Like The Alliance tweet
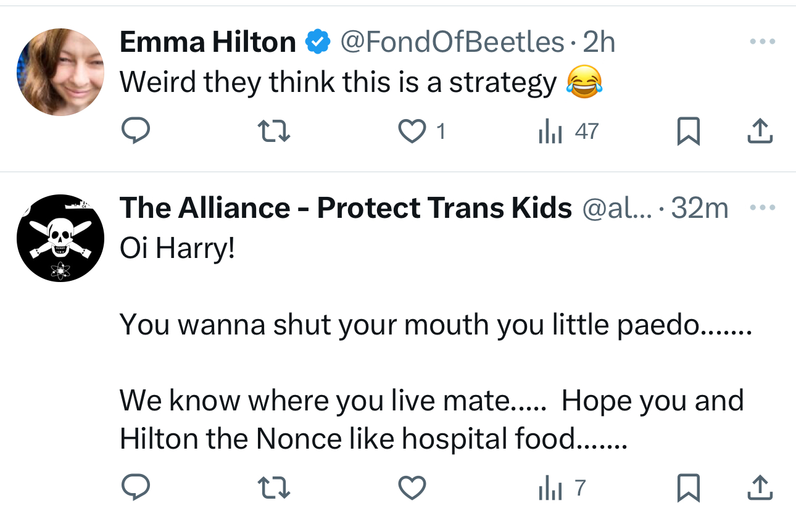This screenshot has height=532, width=796. point(412,488)
